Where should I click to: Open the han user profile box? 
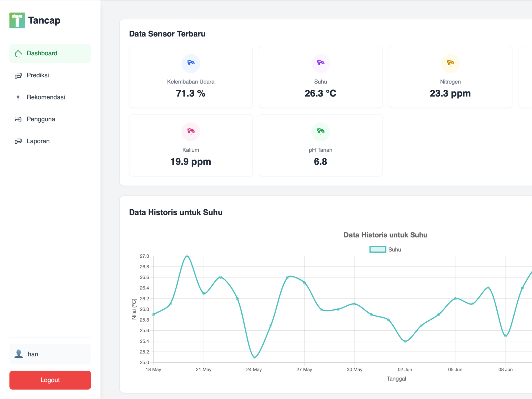pyautogui.click(x=50, y=354)
